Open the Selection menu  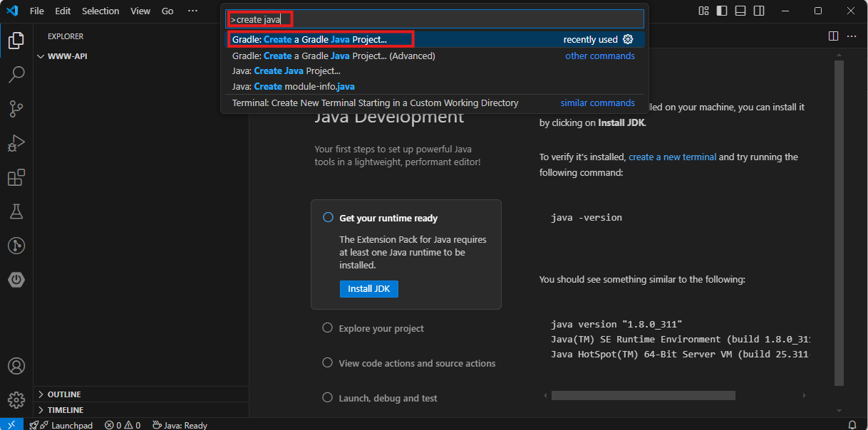(x=100, y=11)
